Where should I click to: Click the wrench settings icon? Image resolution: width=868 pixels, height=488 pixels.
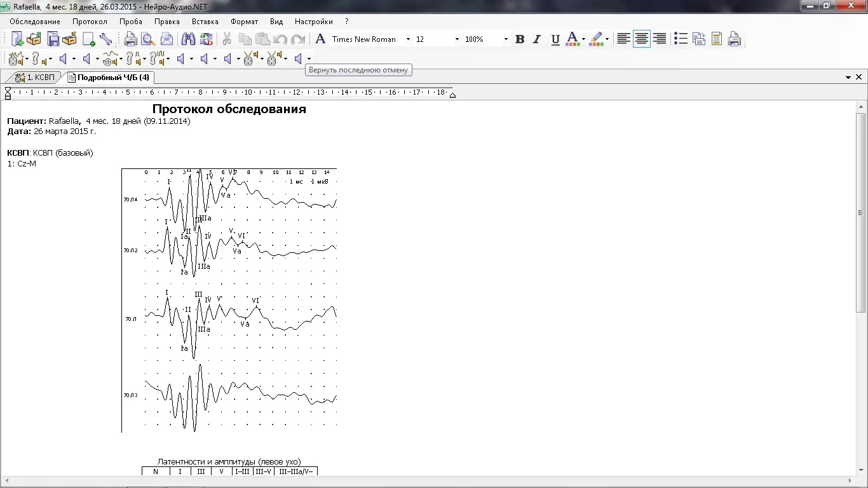[x=105, y=39]
